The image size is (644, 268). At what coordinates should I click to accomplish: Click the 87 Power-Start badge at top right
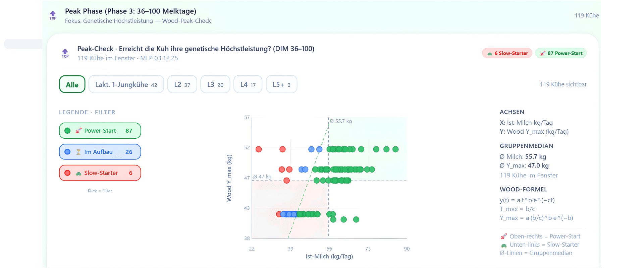coord(561,53)
